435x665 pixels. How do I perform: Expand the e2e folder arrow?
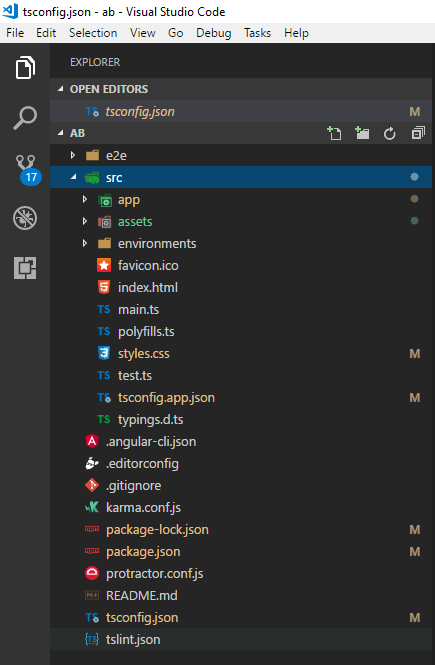[x=73, y=155]
